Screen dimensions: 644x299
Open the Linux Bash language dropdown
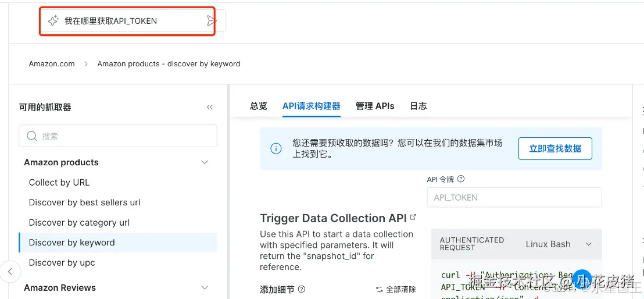click(559, 244)
